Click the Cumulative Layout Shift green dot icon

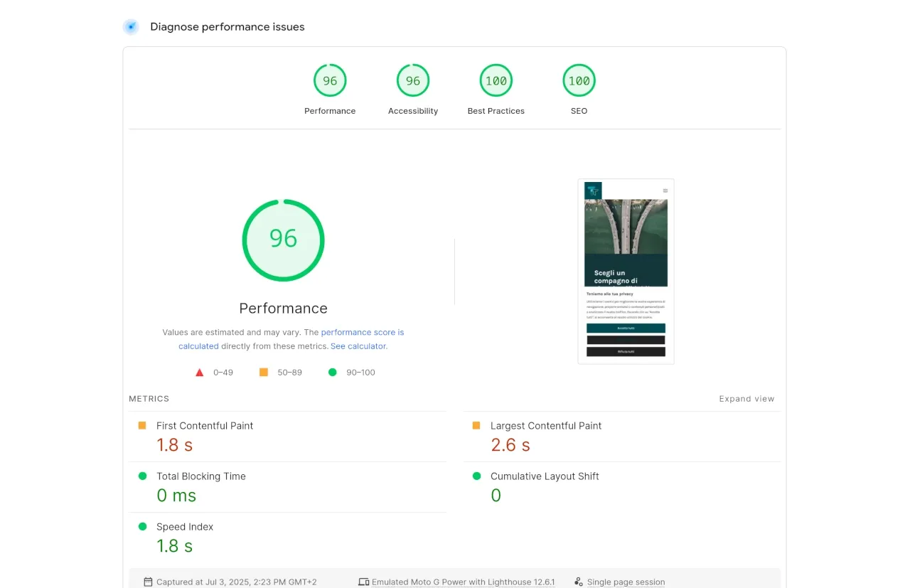476,476
